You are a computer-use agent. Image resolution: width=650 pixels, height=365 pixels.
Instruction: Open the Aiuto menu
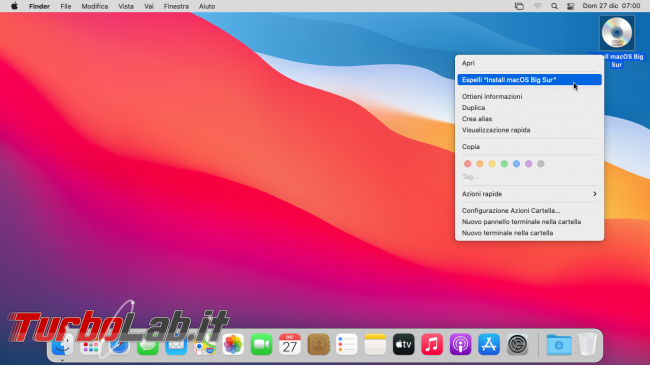tap(207, 6)
